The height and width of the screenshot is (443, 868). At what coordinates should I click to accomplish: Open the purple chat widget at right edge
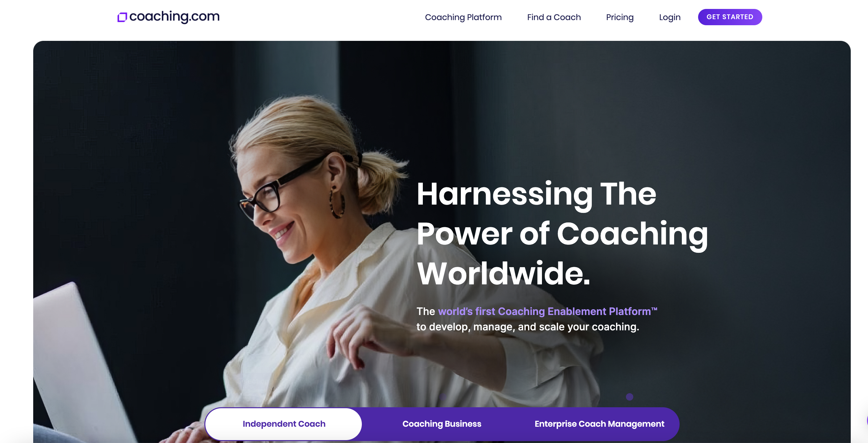coord(866,420)
